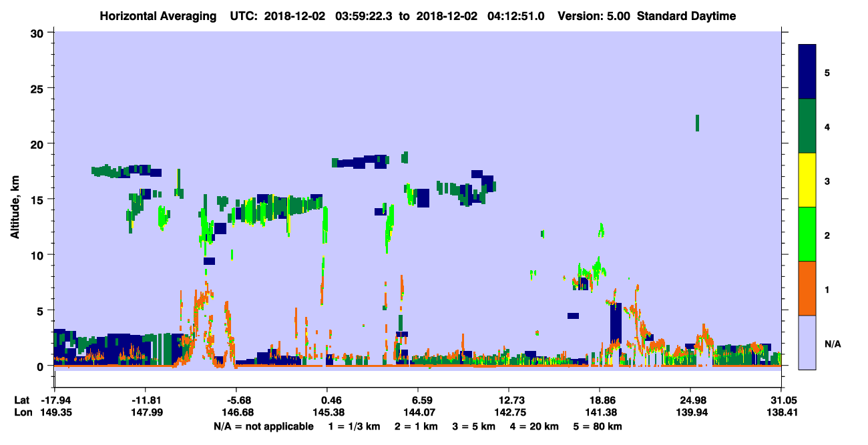Click the legend text '3 = 5 km'
868x445 pixels.
point(473,426)
